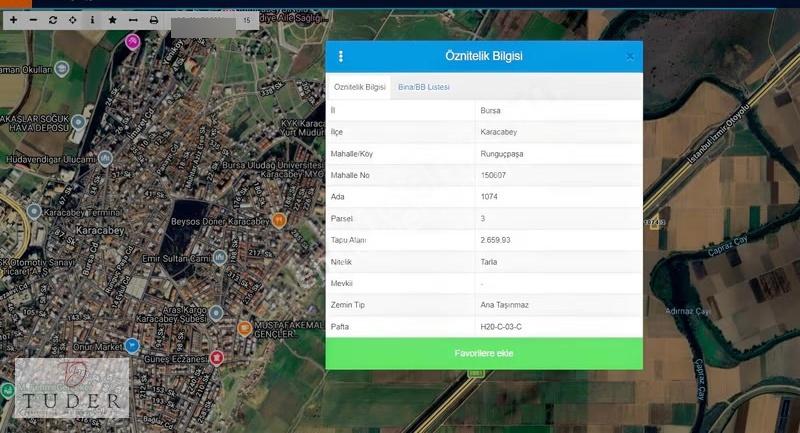Click the Karacabey city label on map
This screenshot has height=433, width=800.
(x=100, y=231)
